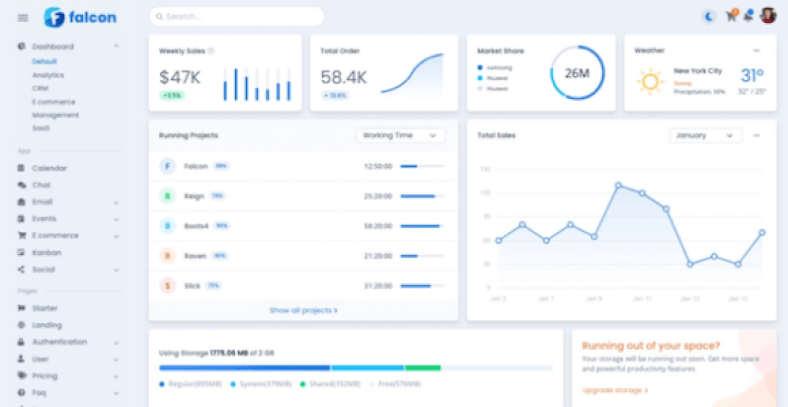788x407 pixels.
Task: Collapse the Dashboard menu chevron
Action: pyautogui.click(x=116, y=46)
